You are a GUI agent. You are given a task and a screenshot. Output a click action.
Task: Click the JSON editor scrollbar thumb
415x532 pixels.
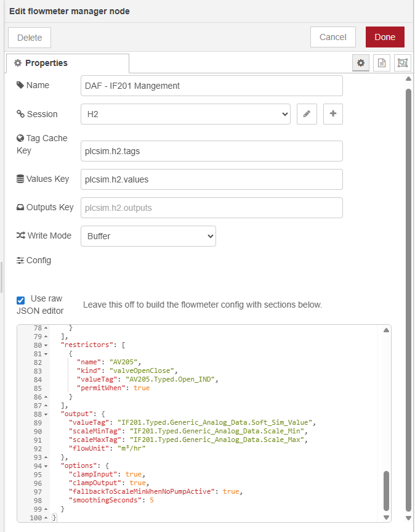tap(386, 491)
